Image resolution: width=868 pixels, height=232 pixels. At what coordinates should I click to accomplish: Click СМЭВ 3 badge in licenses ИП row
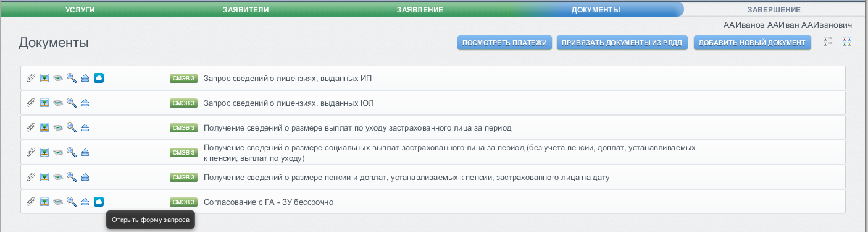(183, 78)
